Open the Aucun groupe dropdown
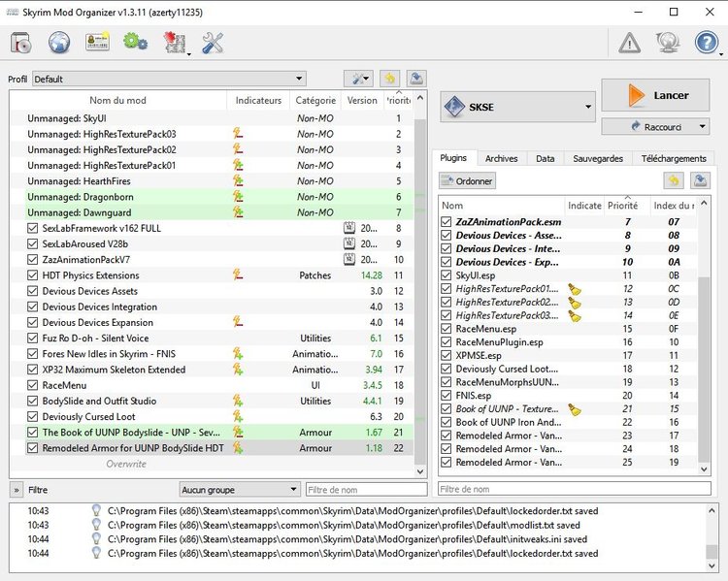This screenshot has height=581, width=728. click(239, 489)
